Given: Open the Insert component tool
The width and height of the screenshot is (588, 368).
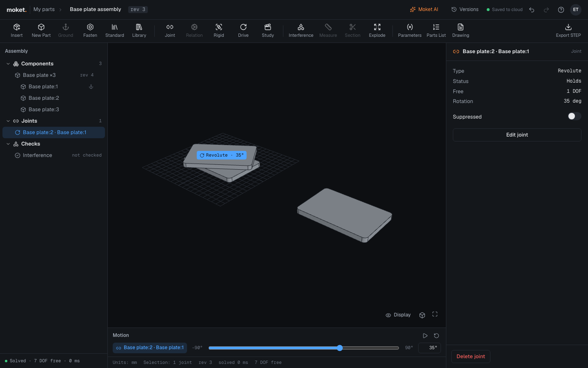Looking at the screenshot, I should (17, 31).
